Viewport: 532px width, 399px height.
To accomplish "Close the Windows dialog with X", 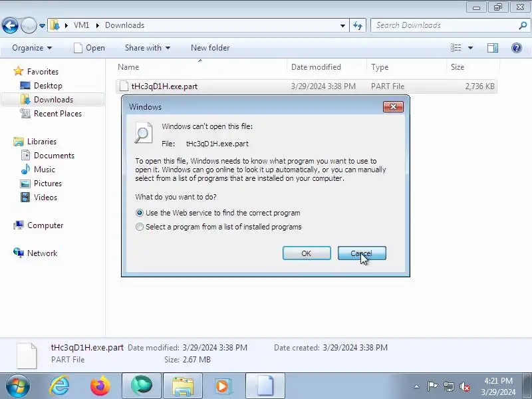I will point(393,107).
